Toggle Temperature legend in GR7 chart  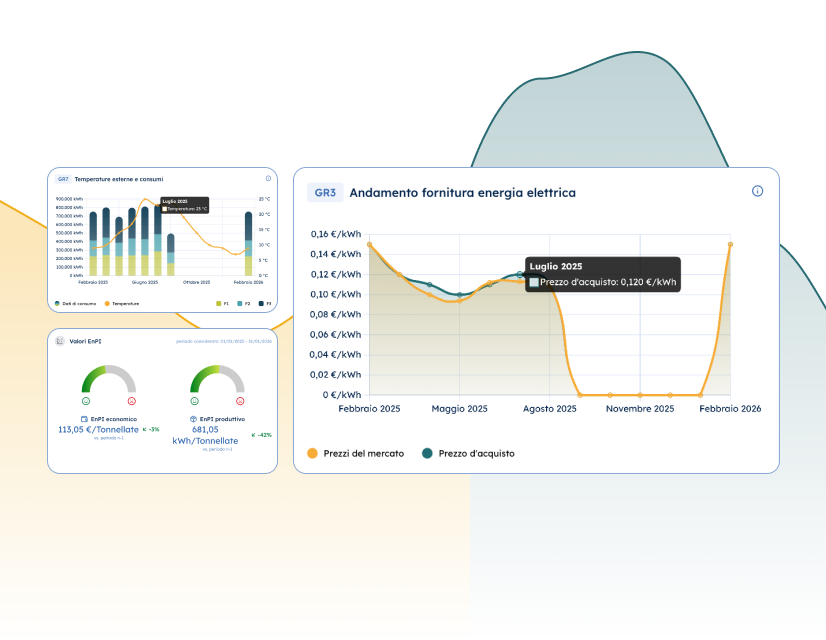pyautogui.click(x=122, y=303)
